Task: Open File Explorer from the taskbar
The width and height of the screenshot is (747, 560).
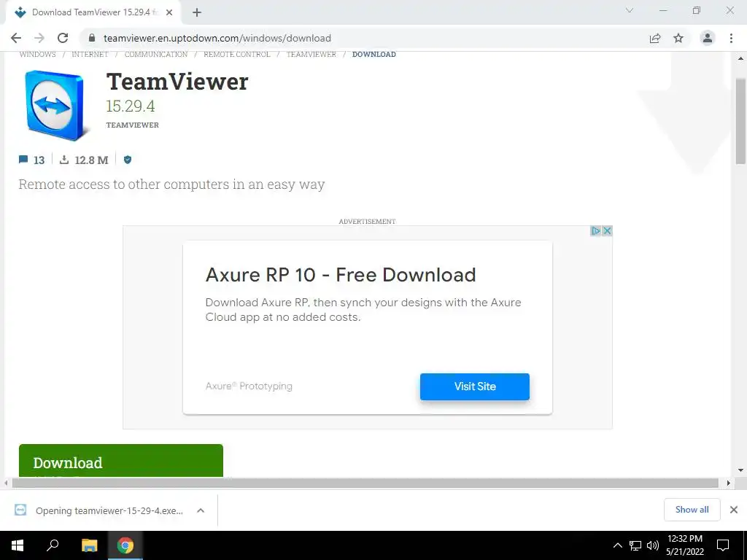Action: [x=89, y=545]
